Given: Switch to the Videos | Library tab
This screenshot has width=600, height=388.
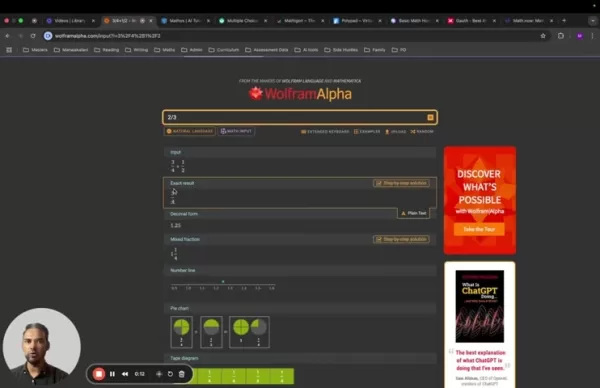Looking at the screenshot, I should [70, 21].
